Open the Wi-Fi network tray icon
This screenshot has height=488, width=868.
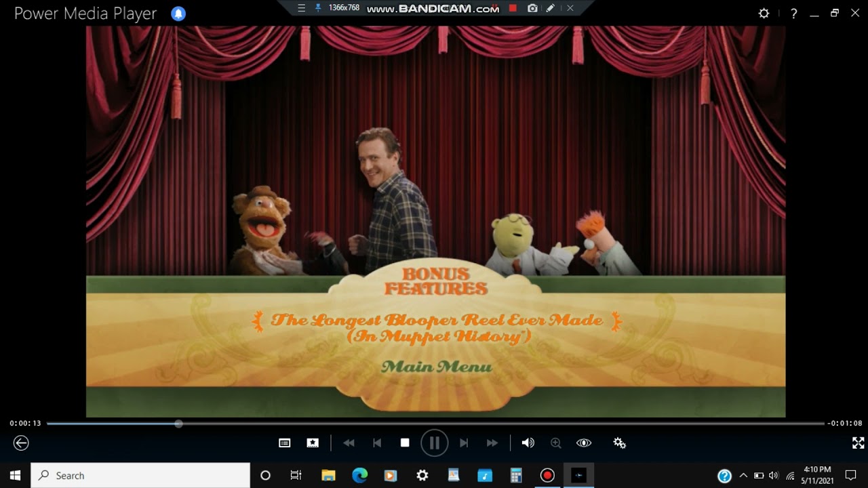pyautogui.click(x=789, y=475)
